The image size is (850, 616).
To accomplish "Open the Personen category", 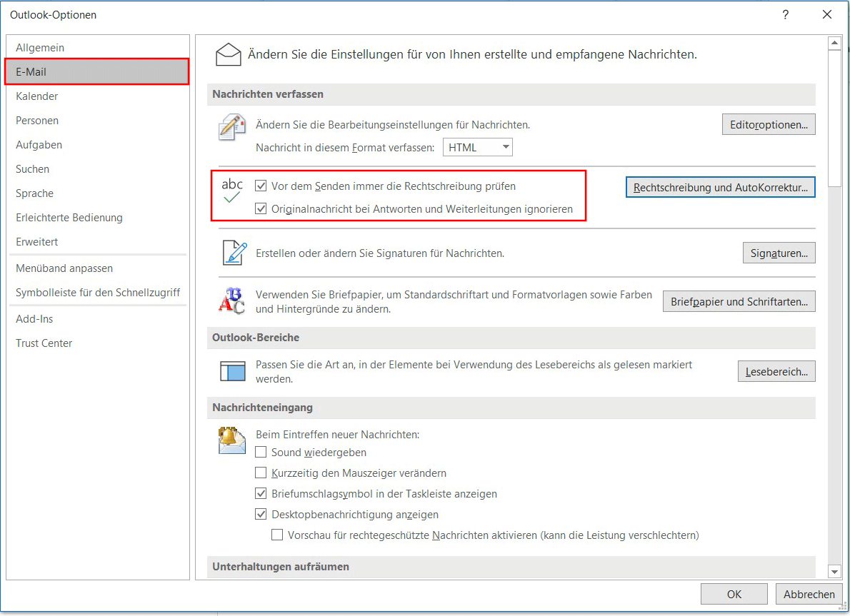I will pyautogui.click(x=98, y=121).
